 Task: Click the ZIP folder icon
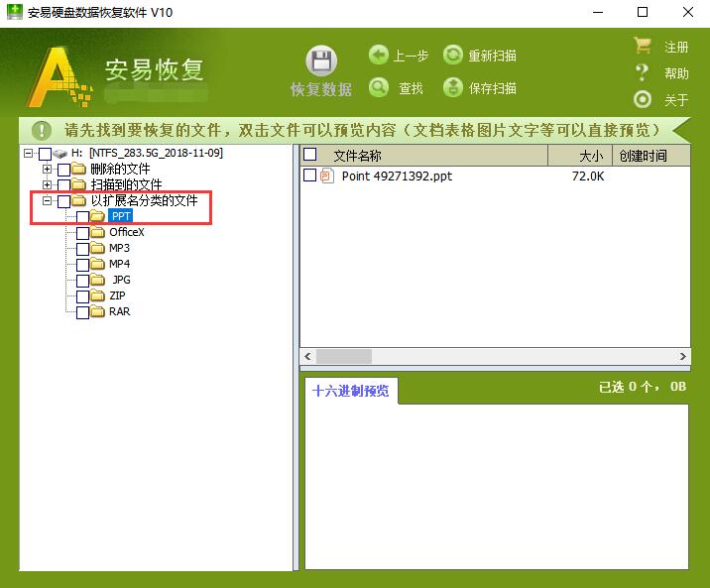pyautogui.click(x=97, y=295)
